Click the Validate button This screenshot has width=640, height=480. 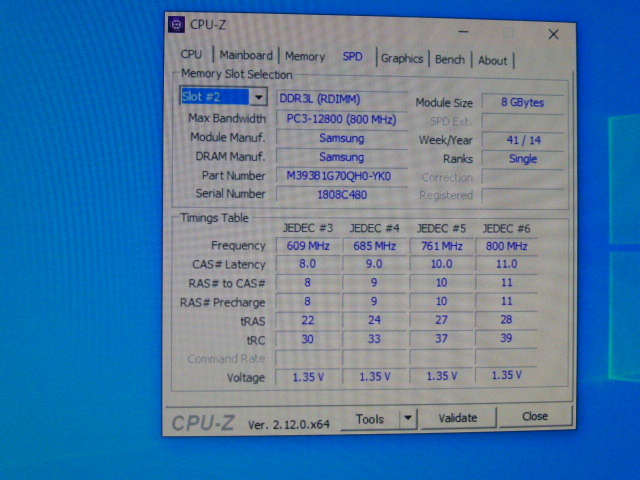pos(458,418)
